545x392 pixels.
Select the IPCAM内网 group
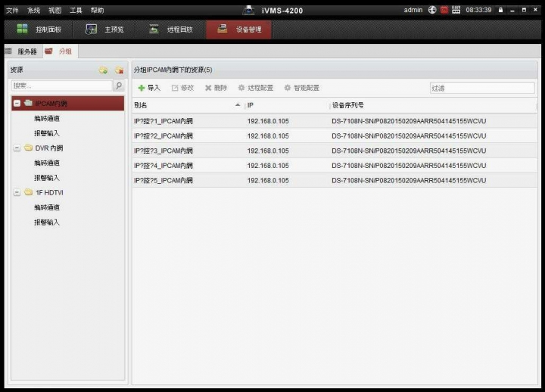point(68,104)
